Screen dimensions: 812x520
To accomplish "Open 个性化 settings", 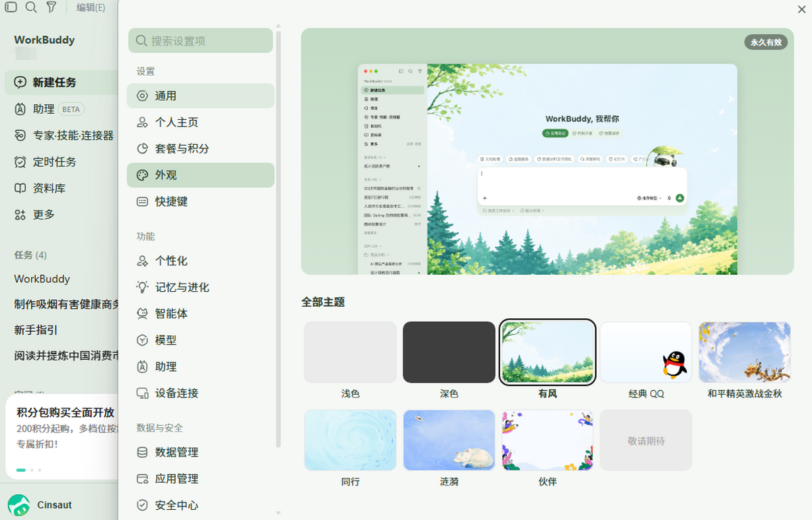I will coord(201,261).
